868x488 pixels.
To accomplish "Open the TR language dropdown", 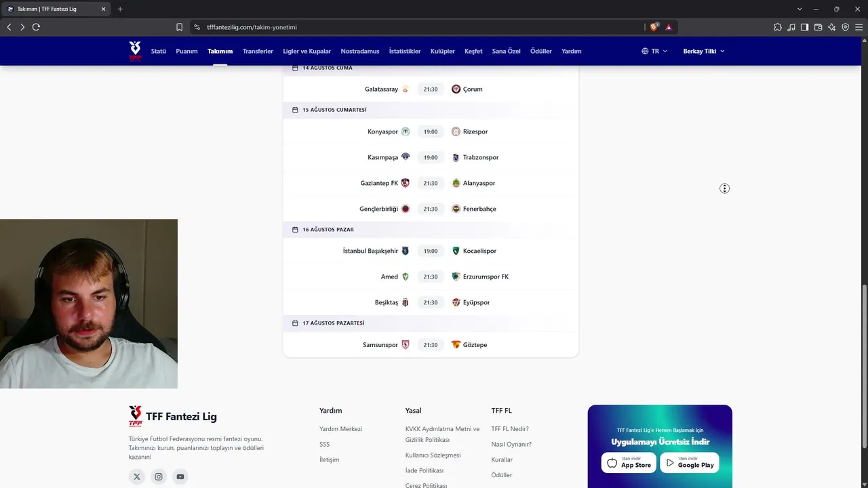I will 654,51.
